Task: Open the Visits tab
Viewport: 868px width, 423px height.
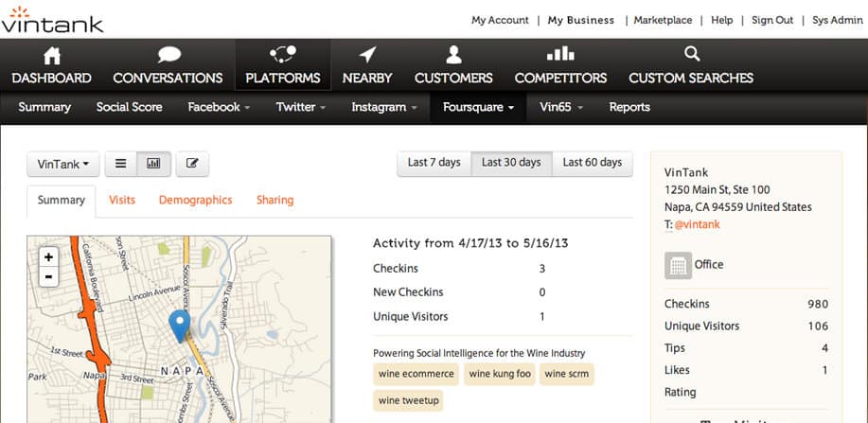Action: [122, 200]
